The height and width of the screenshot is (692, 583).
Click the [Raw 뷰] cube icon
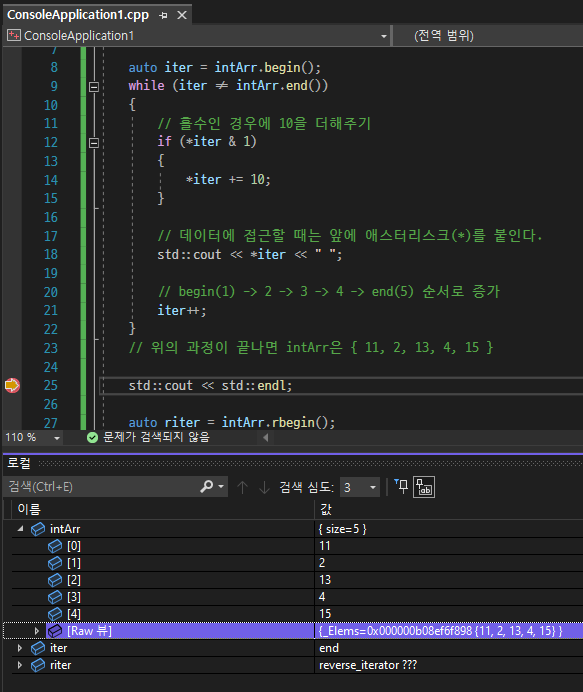[55, 631]
